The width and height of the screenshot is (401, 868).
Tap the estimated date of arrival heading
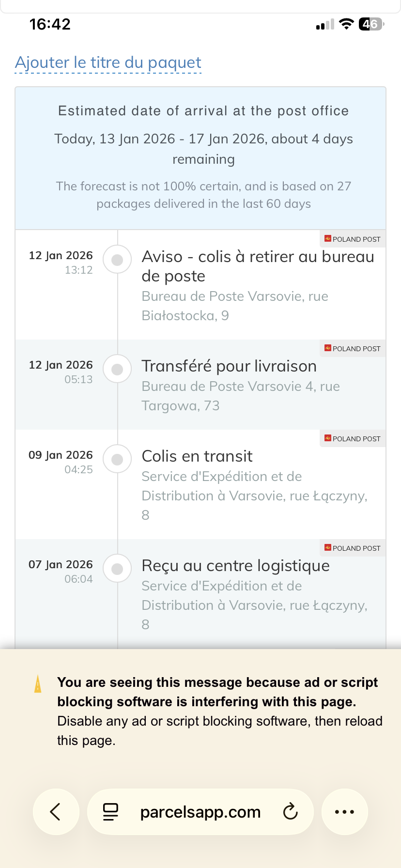pyautogui.click(x=203, y=111)
